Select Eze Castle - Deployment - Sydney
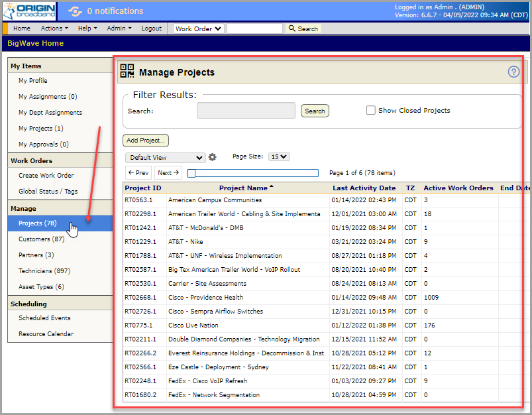532x415 pixels. click(x=219, y=367)
